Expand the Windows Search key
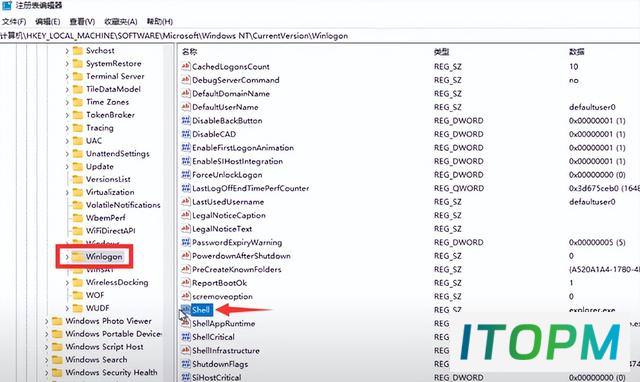The width and height of the screenshot is (640, 382). pos(47,360)
